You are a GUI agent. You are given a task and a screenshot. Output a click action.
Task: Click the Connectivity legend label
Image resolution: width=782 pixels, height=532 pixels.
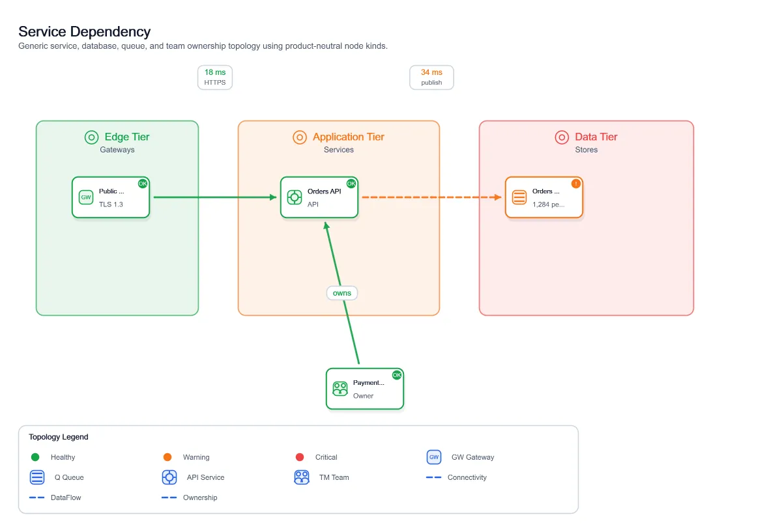[x=467, y=477]
